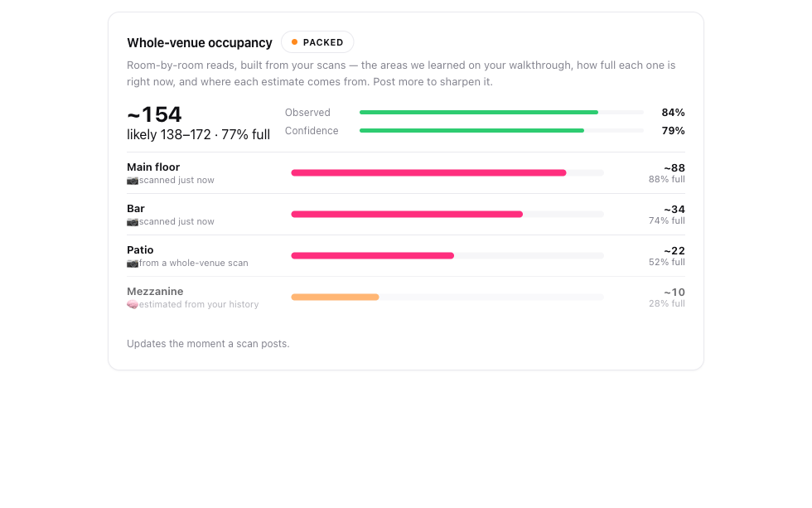812x508 pixels.
Task: Click the Bar occupancy bar
Action: pos(447,215)
